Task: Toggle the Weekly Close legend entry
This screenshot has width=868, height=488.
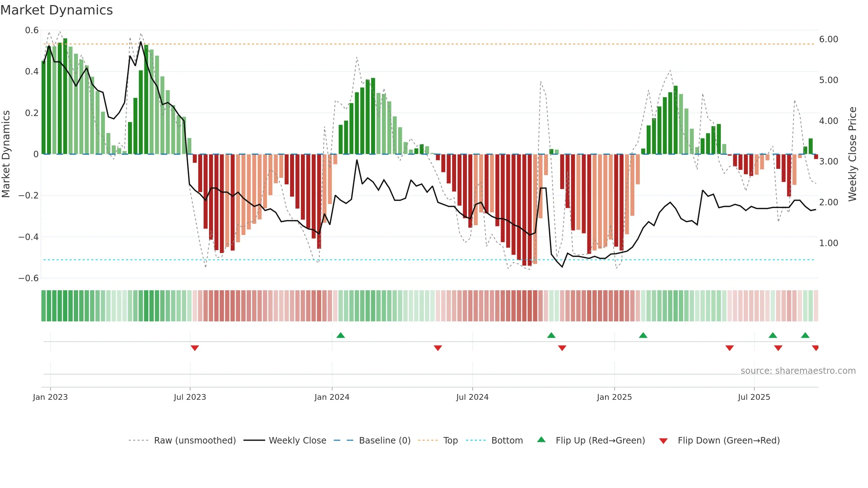Action: pyautogui.click(x=285, y=440)
